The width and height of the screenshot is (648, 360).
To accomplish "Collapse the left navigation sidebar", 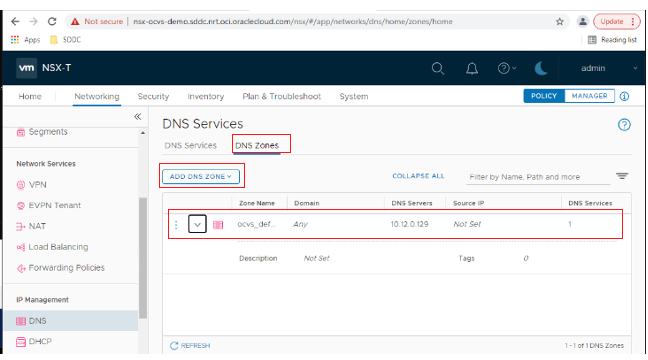I will (x=138, y=117).
